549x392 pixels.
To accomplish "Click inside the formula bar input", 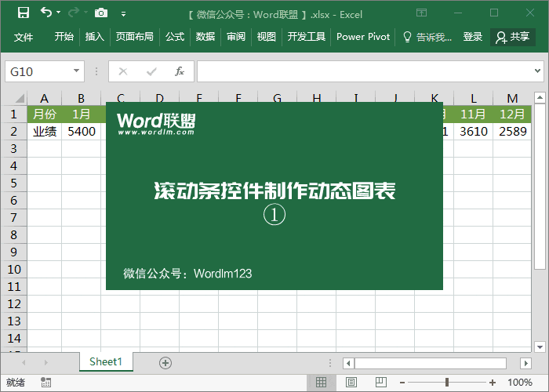I will pyautogui.click(x=366, y=71).
